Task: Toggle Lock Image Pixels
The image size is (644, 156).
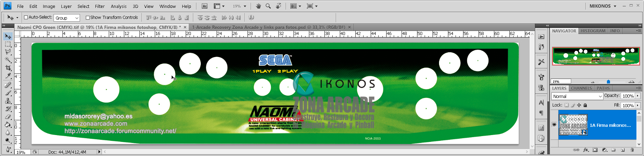Action: tap(573, 105)
